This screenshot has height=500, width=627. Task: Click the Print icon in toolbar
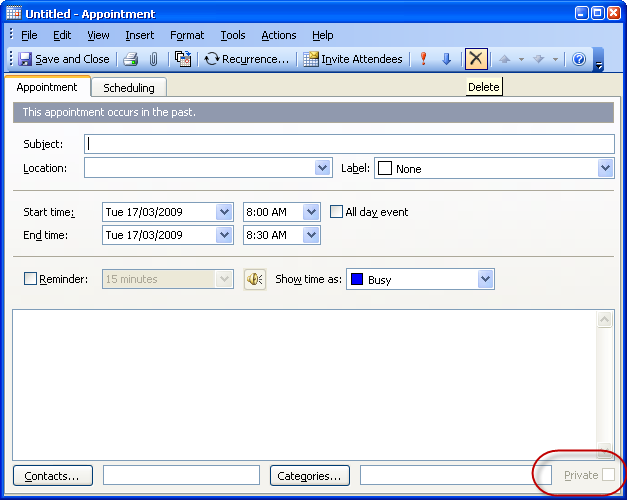[130, 59]
